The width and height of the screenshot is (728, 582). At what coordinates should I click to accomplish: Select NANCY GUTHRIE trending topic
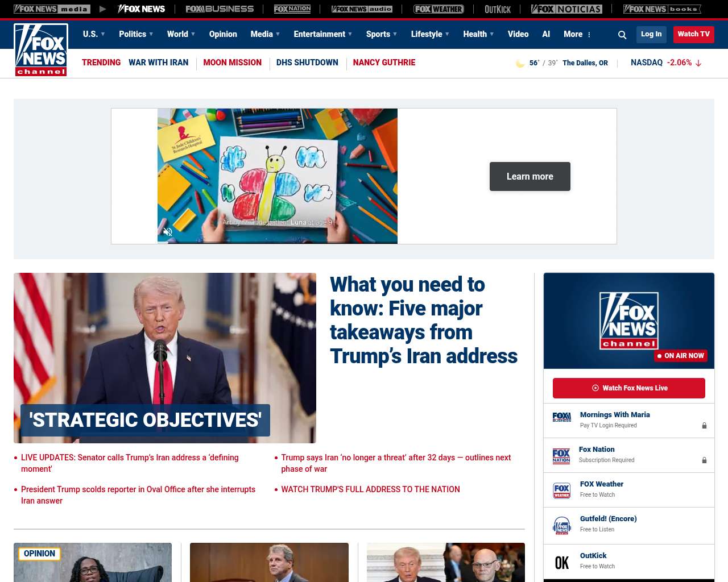384,63
